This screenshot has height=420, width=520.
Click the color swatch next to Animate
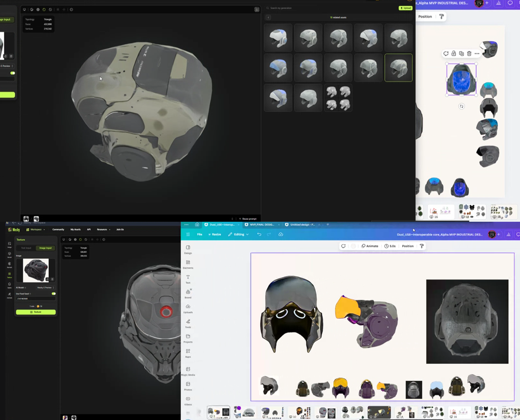pyautogui.click(x=353, y=246)
